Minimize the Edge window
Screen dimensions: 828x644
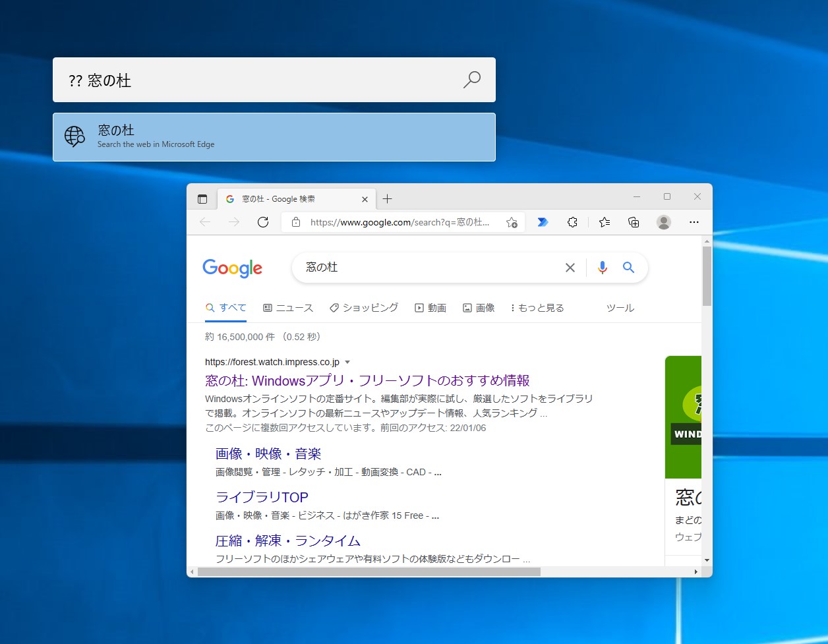(637, 196)
